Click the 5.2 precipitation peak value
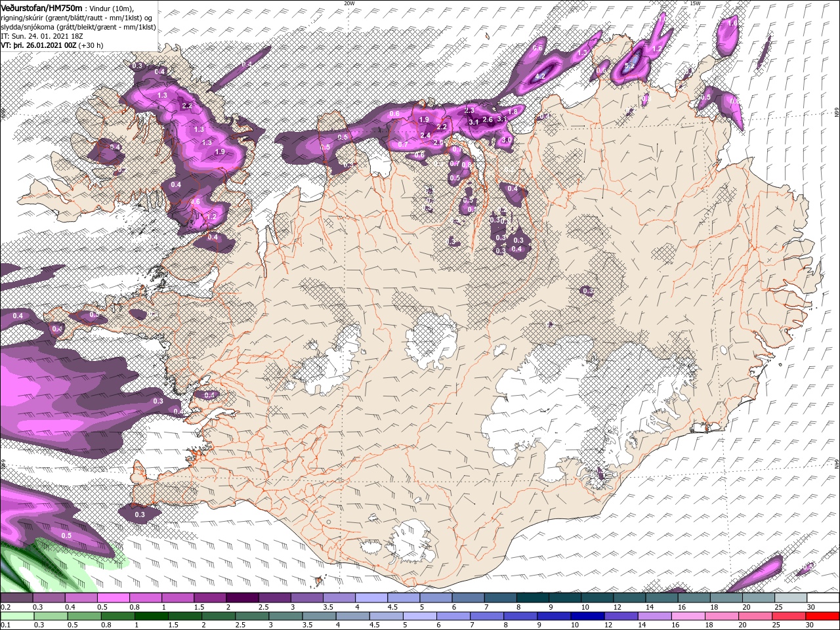 (628, 66)
